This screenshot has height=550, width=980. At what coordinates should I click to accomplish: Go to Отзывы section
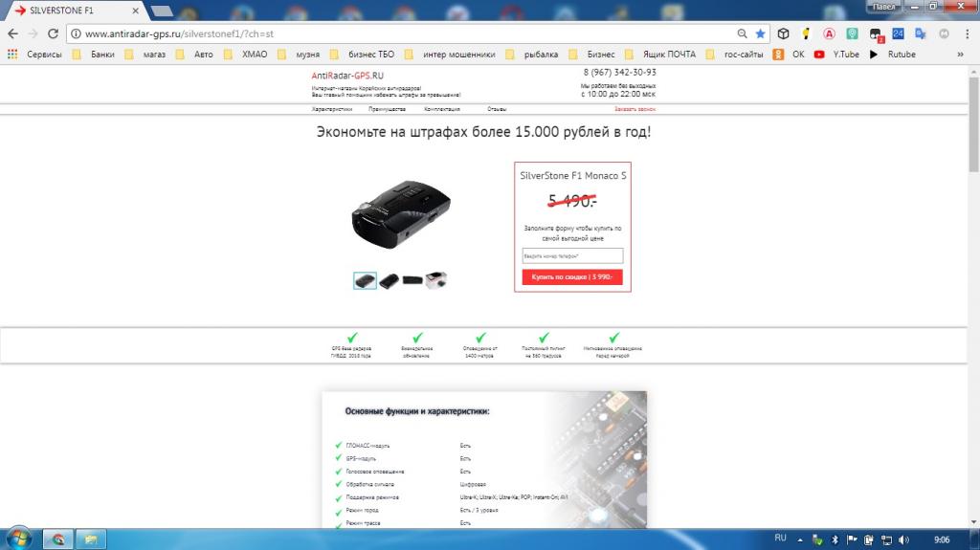(x=497, y=109)
